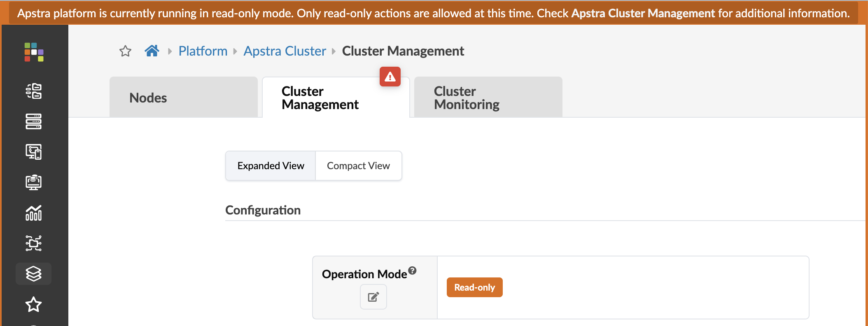The image size is (868, 326).
Task: Click the red warning alert icon
Action: tap(390, 77)
